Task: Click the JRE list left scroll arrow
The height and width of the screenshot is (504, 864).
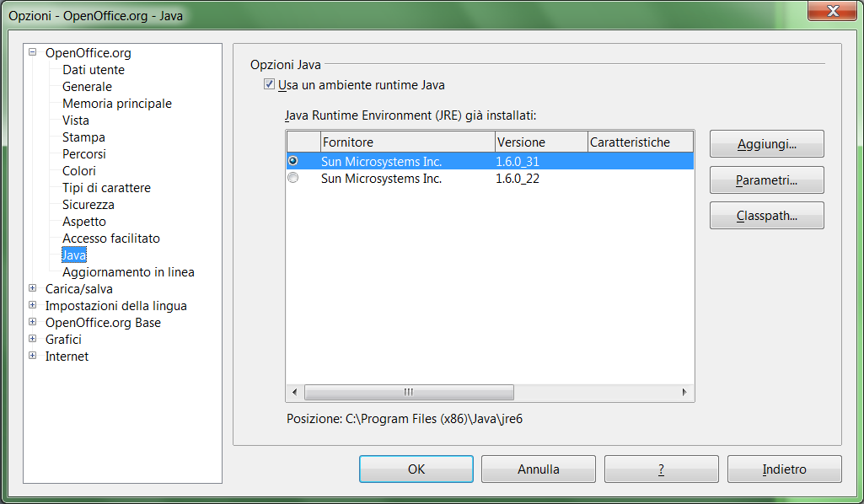Action: point(295,392)
